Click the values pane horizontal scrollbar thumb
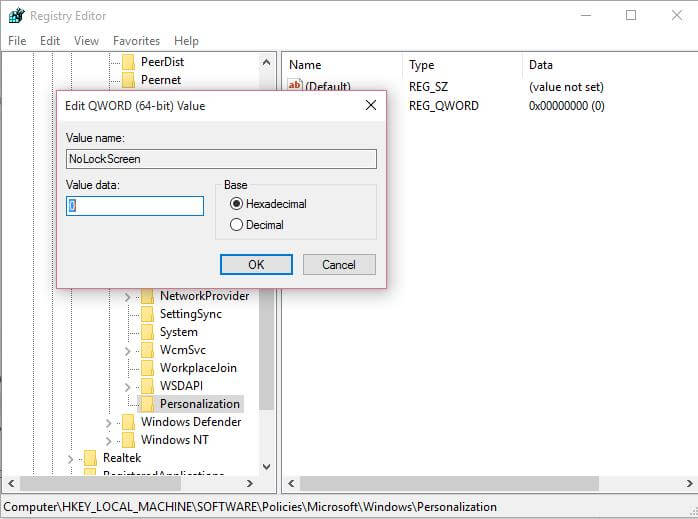Image resolution: width=698 pixels, height=519 pixels. 449,483
